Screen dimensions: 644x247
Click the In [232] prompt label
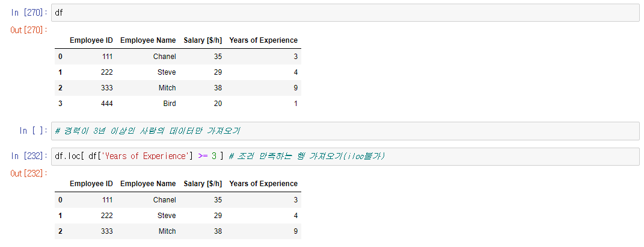29,156
